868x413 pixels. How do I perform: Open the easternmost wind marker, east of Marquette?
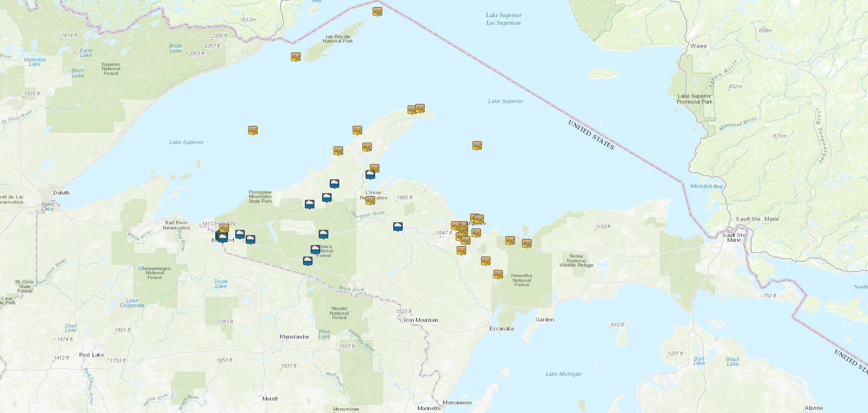point(527,243)
